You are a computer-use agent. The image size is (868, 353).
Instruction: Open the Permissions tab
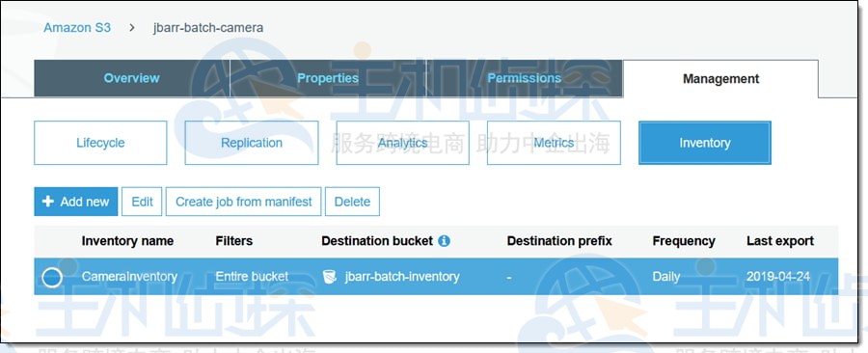pyautogui.click(x=525, y=78)
